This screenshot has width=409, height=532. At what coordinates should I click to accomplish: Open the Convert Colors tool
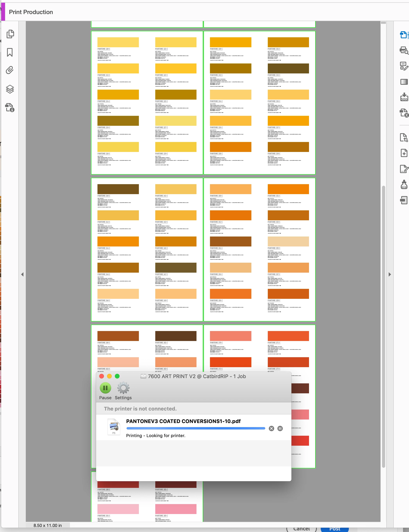(404, 81)
